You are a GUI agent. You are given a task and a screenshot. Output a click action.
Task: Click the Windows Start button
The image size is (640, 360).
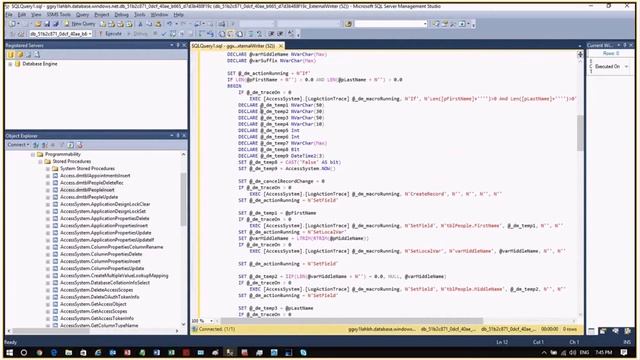[10, 353]
